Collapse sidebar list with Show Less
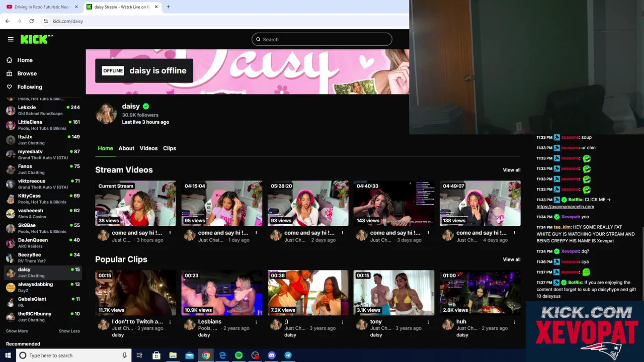 point(69,331)
